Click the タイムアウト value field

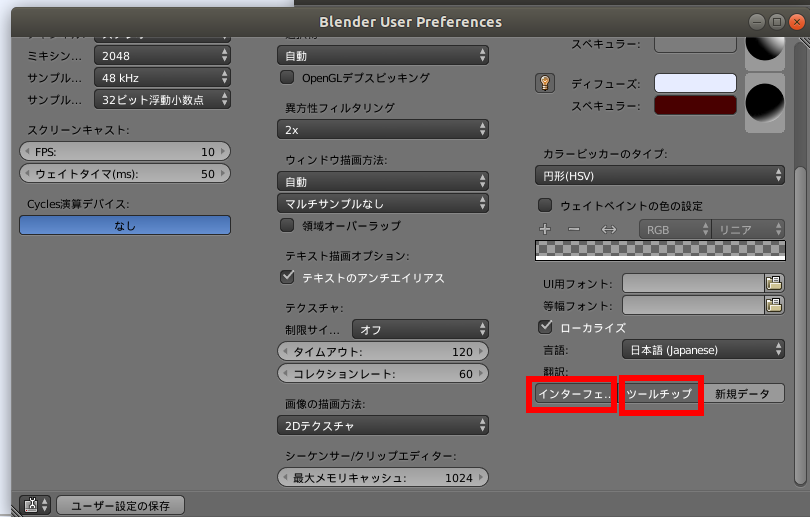pyautogui.click(x=383, y=351)
